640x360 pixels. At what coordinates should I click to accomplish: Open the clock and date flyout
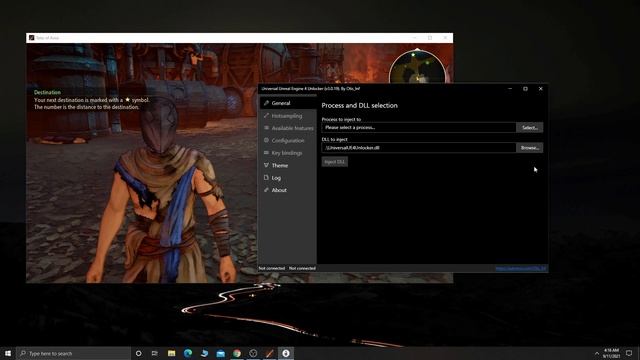(611, 353)
